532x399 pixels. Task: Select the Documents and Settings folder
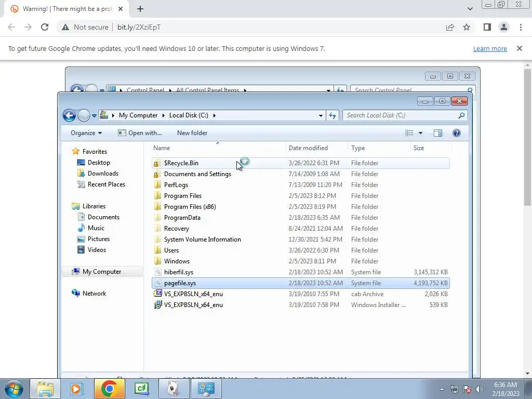coord(301,174)
